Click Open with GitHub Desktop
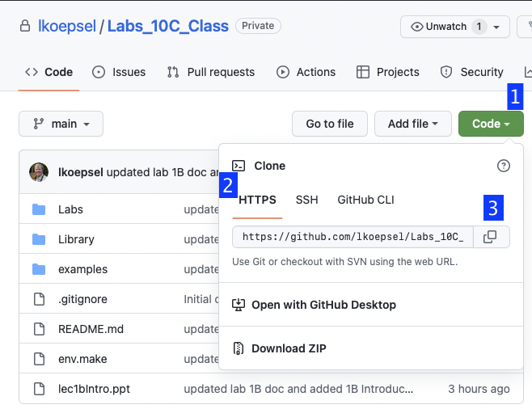532x409 pixels. point(323,305)
